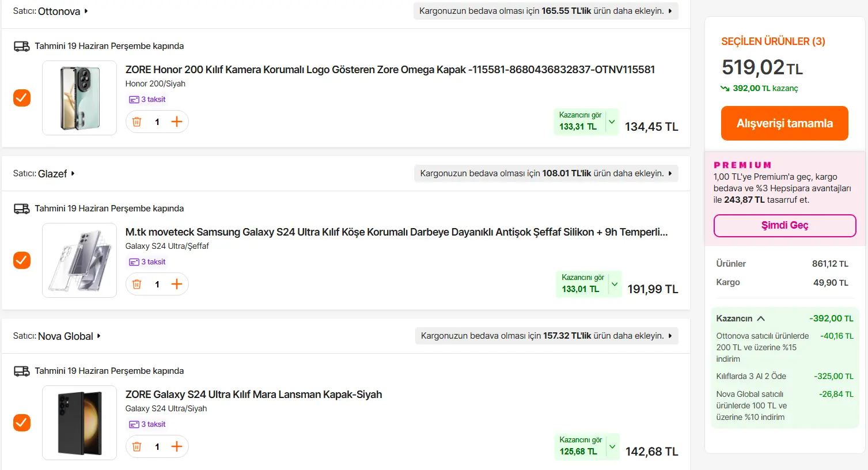This screenshot has width=868, height=470.
Task: Uncheck the M.tk moveteck Samsung case item
Action: (22, 260)
